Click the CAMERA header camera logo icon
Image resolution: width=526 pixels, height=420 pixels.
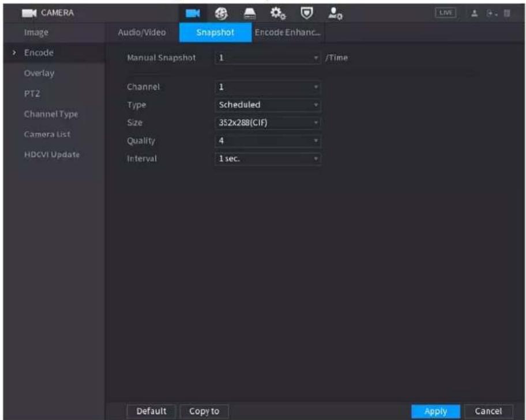tap(29, 13)
